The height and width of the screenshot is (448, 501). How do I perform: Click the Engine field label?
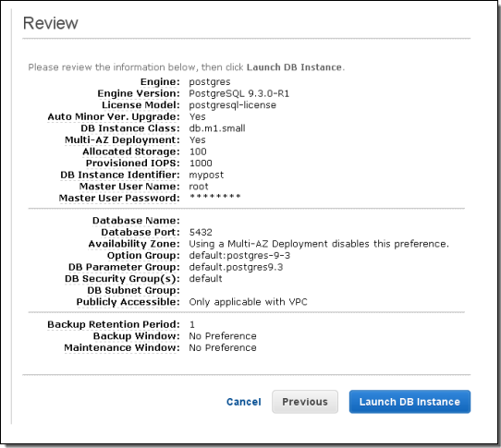[x=160, y=81]
